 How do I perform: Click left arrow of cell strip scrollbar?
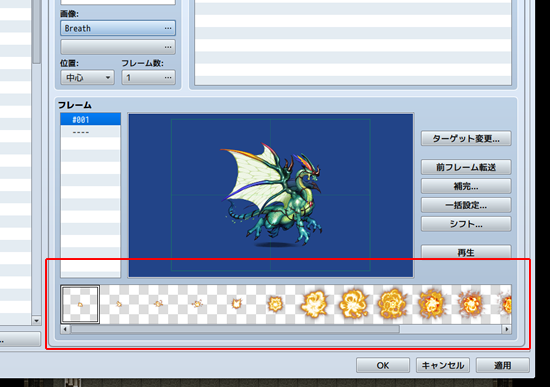tap(65, 329)
